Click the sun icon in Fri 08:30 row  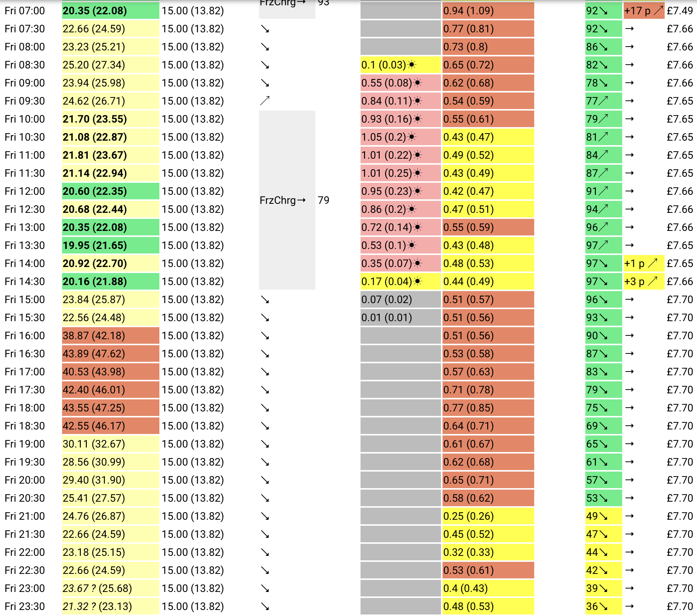coord(412,65)
